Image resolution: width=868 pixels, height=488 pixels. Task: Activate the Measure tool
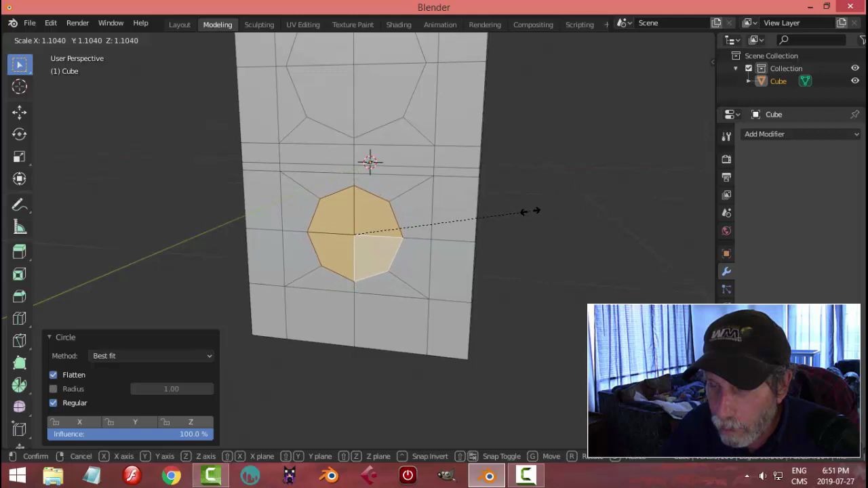[x=19, y=227]
